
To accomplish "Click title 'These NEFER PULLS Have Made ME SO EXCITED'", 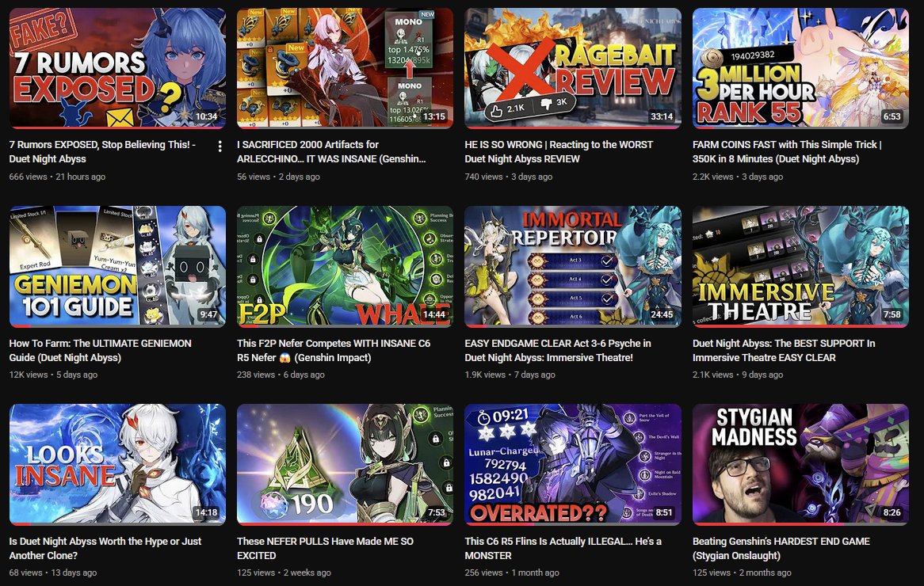I will coord(325,548).
